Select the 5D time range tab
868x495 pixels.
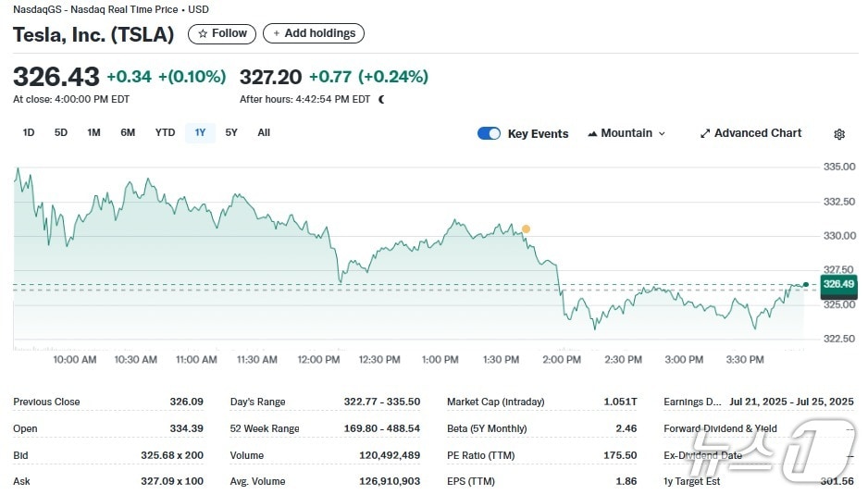(61, 132)
